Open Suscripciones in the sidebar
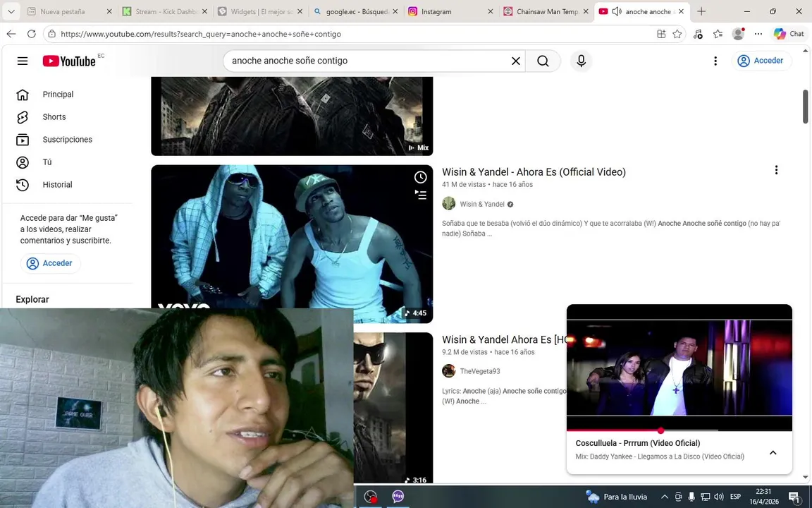Viewport: 812px width, 508px height. [69, 140]
